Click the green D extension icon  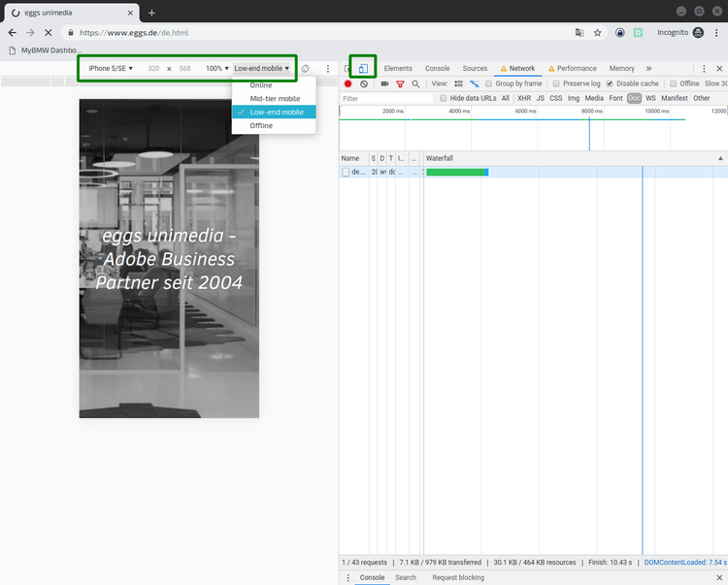(638, 32)
